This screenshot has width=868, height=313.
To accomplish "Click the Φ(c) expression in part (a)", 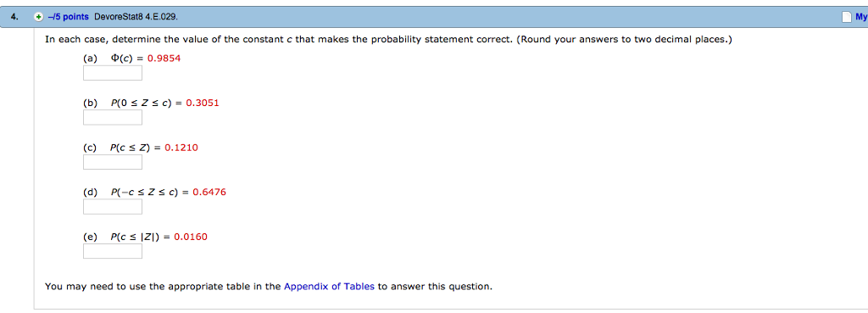I will point(122,58).
